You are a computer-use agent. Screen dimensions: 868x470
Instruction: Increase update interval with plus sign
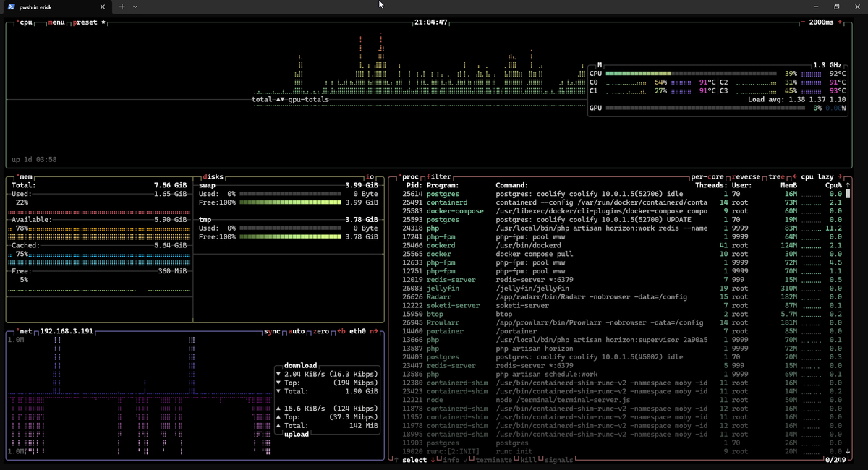coord(840,22)
